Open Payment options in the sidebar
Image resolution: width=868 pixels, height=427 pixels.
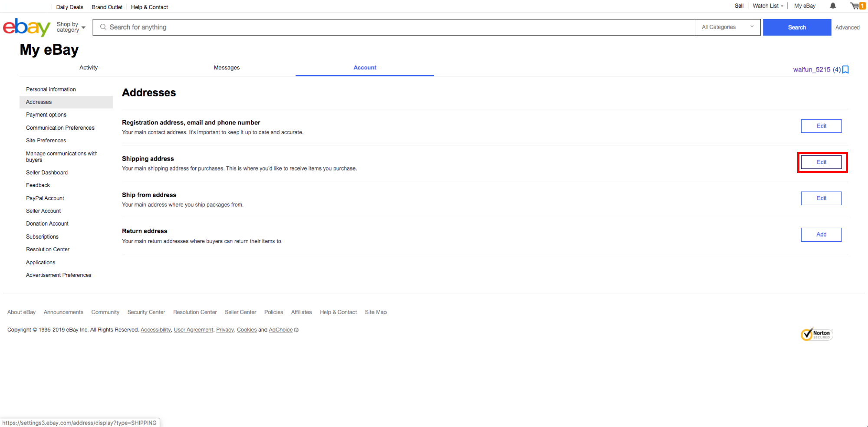pyautogui.click(x=46, y=115)
